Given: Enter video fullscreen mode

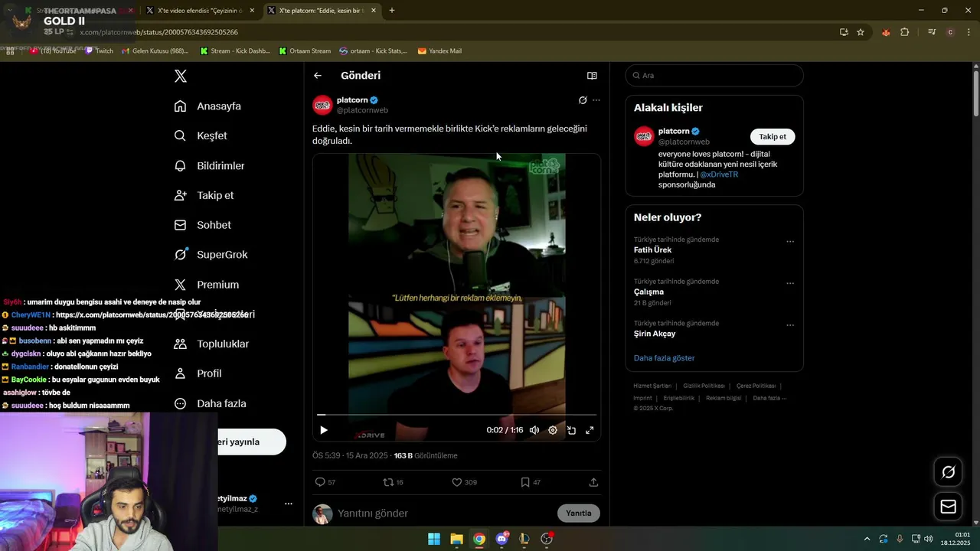Looking at the screenshot, I should [x=590, y=430].
